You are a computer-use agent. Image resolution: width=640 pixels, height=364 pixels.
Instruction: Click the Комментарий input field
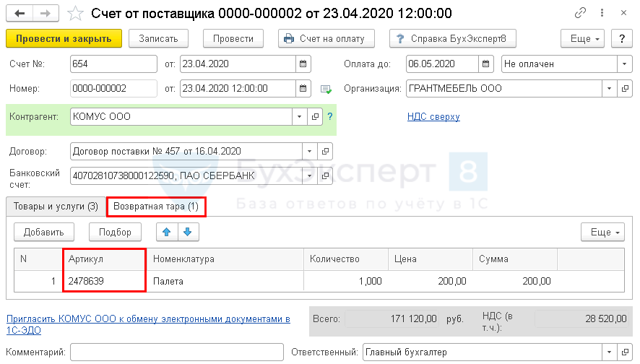(x=176, y=352)
